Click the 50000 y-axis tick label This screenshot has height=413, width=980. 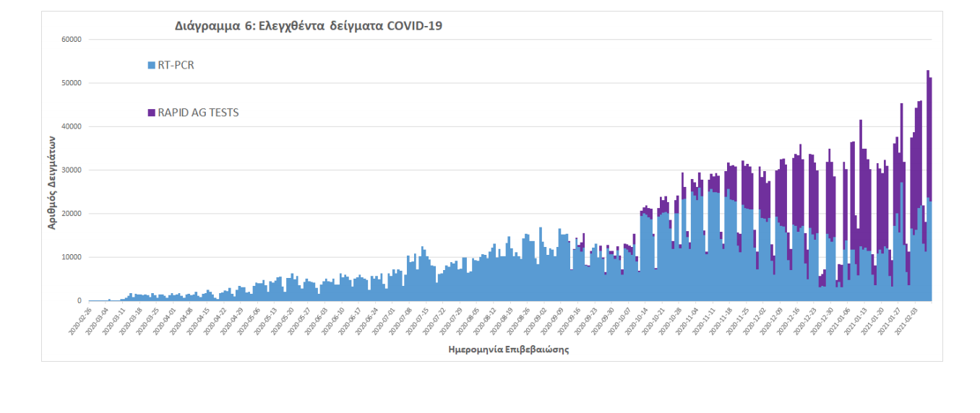(x=72, y=83)
